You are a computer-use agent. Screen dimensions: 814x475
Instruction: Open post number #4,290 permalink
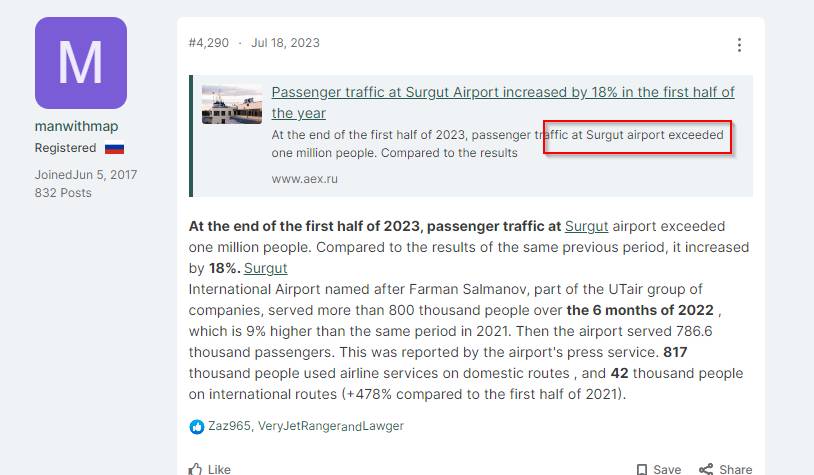tap(208, 43)
